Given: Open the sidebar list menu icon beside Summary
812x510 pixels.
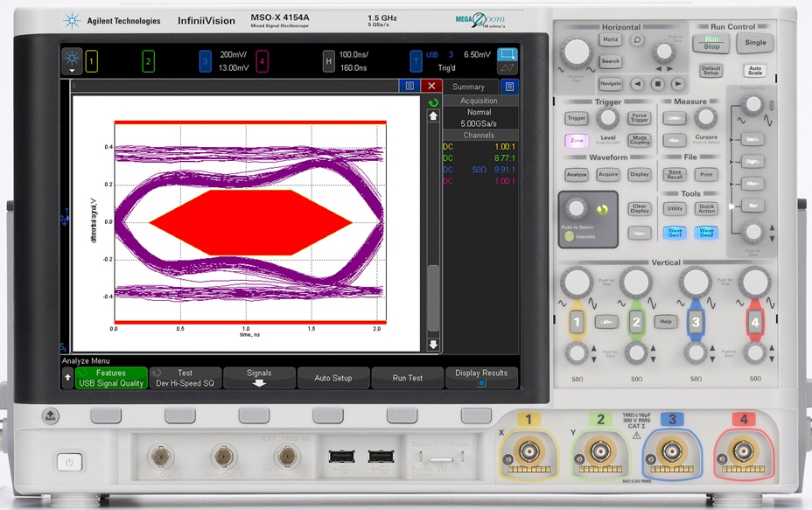Looking at the screenshot, I should [509, 87].
